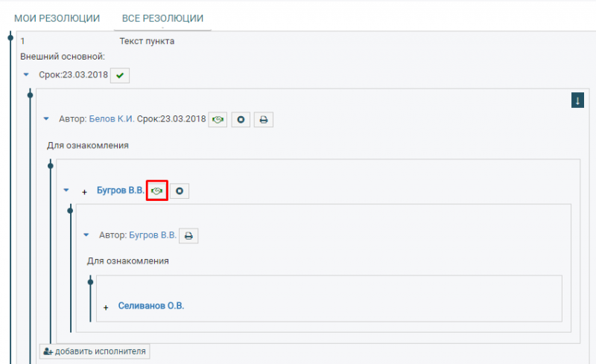The height and width of the screenshot is (364, 596).
Task: Open author link Белов К.И.
Action: point(112,119)
